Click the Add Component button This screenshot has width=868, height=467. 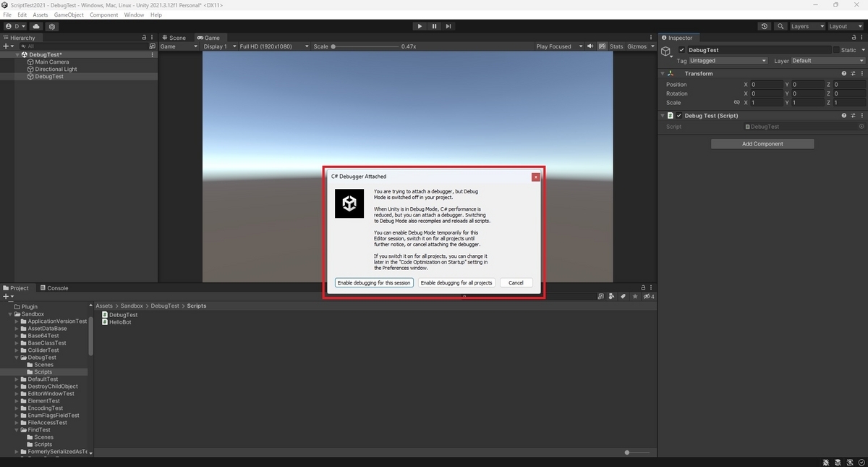pyautogui.click(x=762, y=143)
